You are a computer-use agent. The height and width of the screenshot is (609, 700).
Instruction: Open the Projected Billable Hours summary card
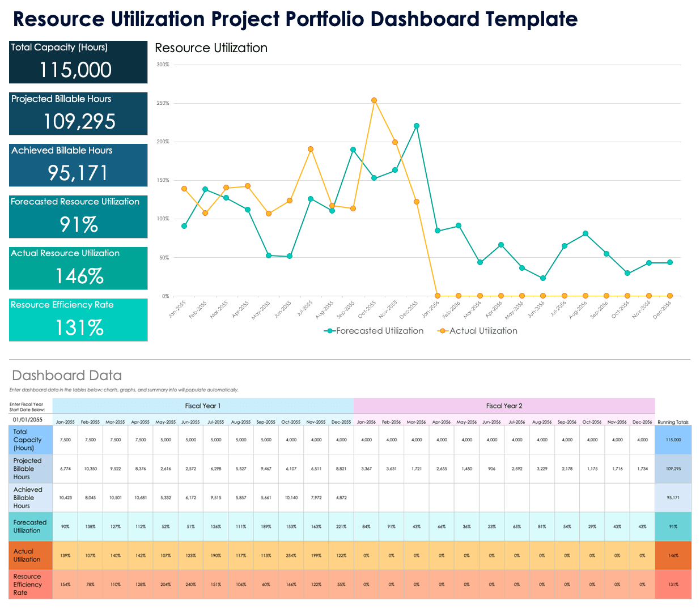(x=78, y=113)
